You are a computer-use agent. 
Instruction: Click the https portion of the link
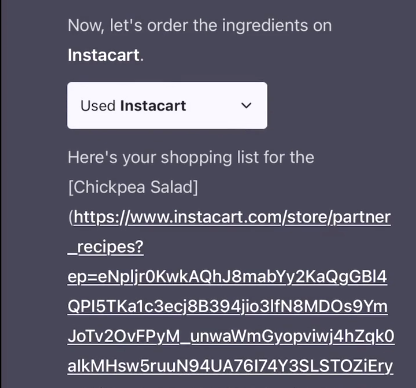93,217
